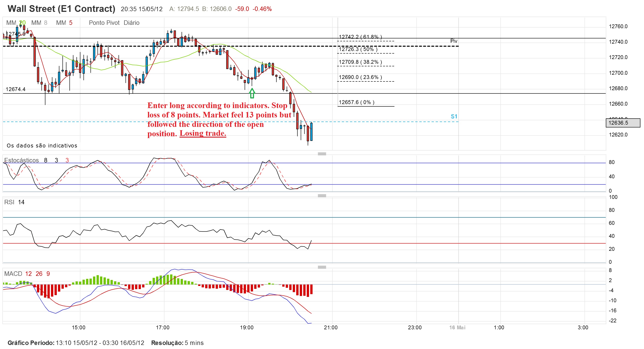Click the Os dados são indicativos notice
This screenshot has width=644, height=349.
(x=42, y=146)
